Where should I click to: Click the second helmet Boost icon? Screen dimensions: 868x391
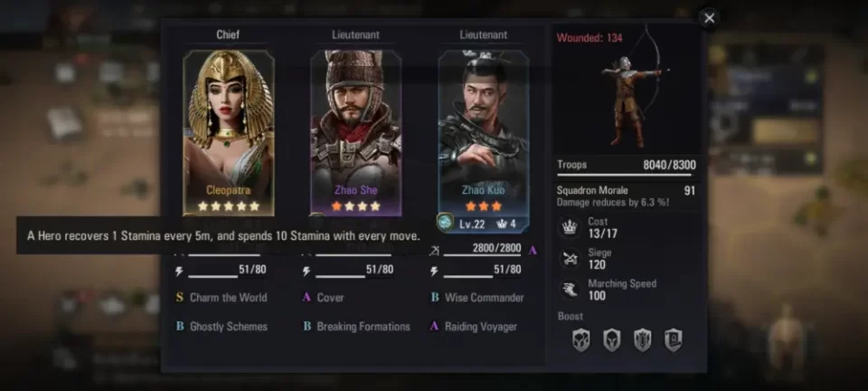pos(612,340)
